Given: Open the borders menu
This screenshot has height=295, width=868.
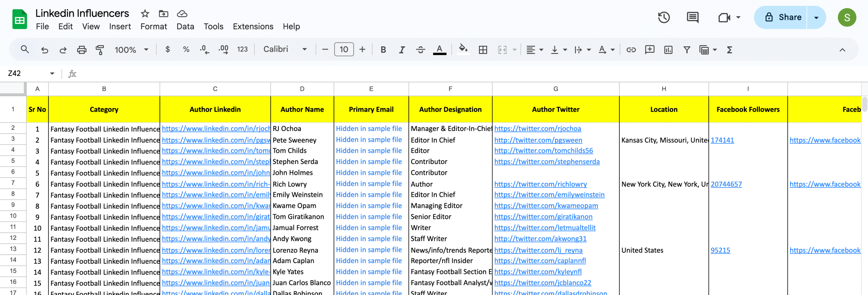Looking at the screenshot, I should pyautogui.click(x=483, y=50).
